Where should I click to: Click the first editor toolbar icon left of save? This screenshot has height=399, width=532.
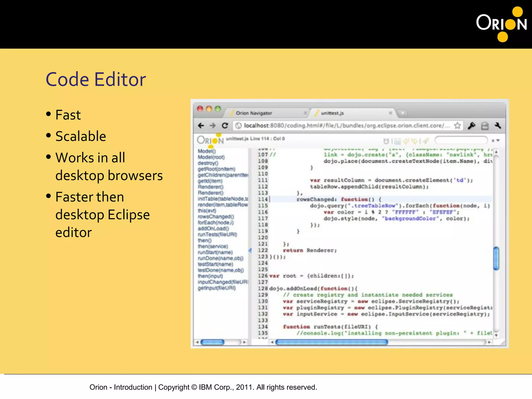(x=386, y=141)
